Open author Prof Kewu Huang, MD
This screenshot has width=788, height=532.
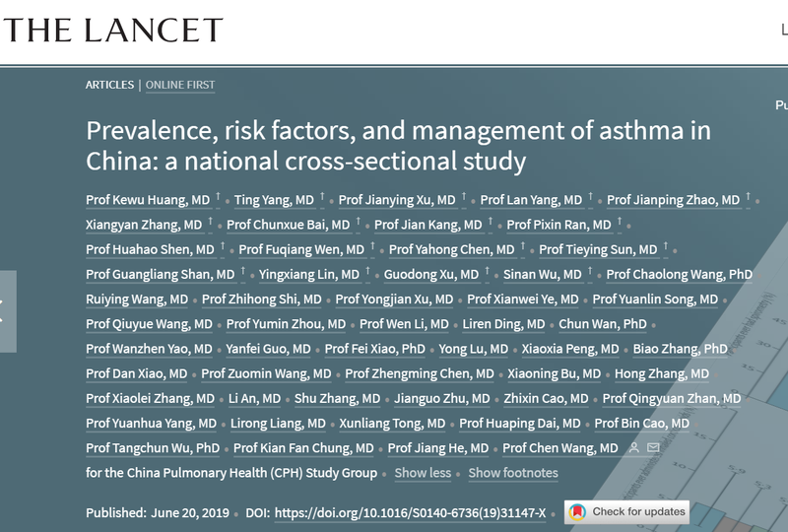pyautogui.click(x=148, y=200)
